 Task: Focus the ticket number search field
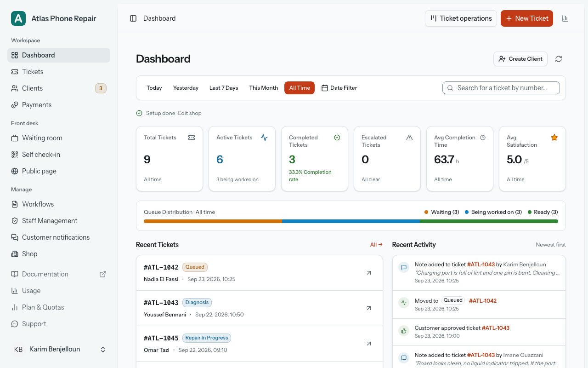(501, 88)
